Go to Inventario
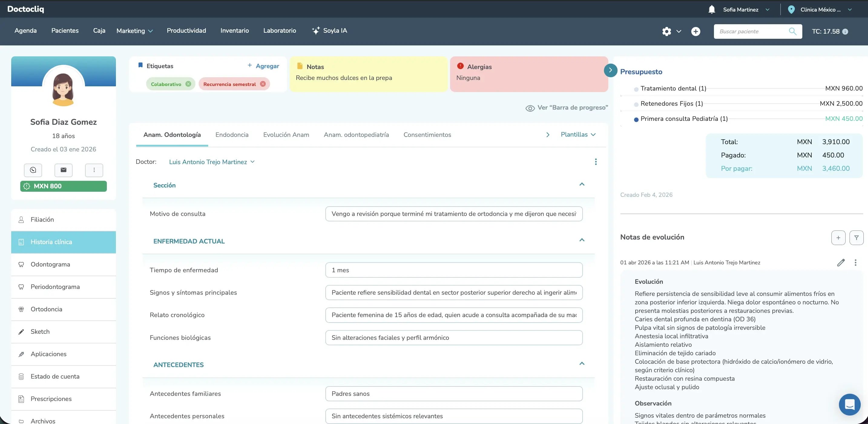This screenshot has width=868, height=424. tap(235, 31)
